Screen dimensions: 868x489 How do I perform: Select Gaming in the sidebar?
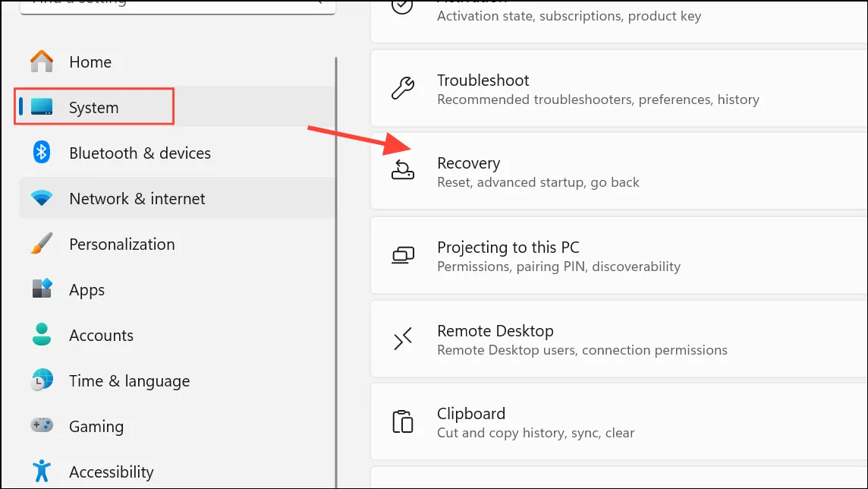coord(177,426)
